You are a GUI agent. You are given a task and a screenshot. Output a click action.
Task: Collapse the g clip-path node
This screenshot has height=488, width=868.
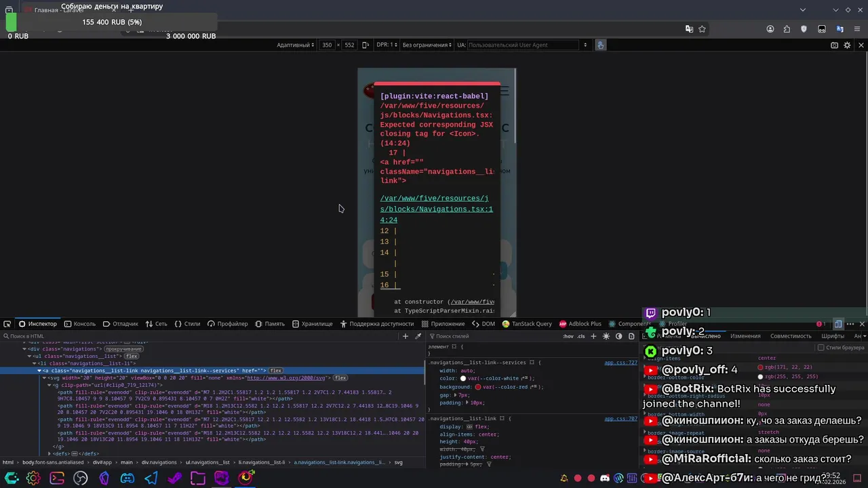[50, 385]
